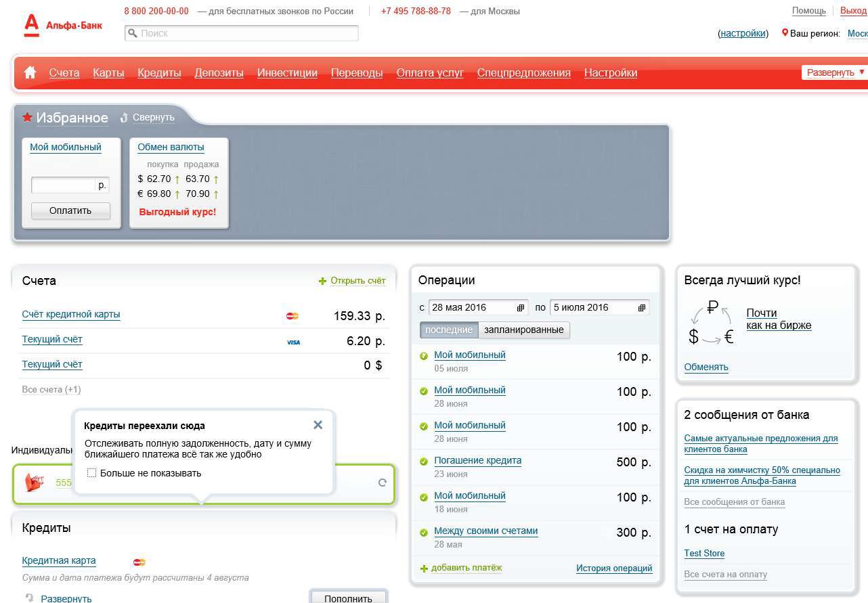Click the currency exchange cycle graphic
Screen dimensions: 868x603
tap(712, 322)
